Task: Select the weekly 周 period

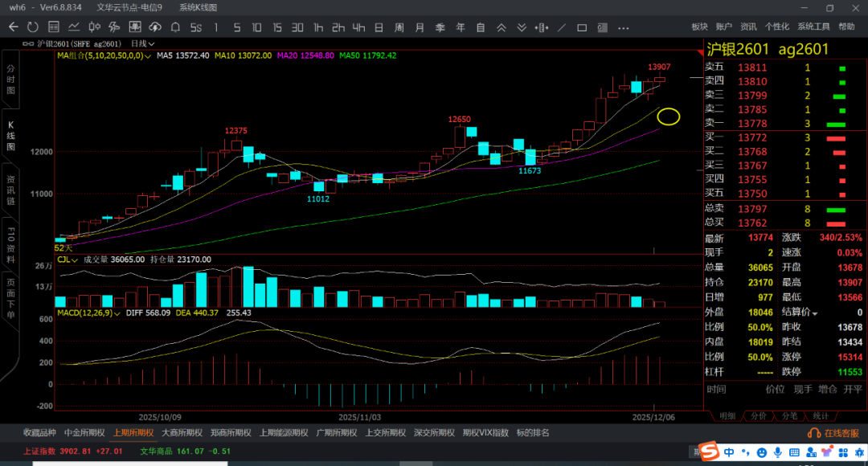Action: [399, 27]
